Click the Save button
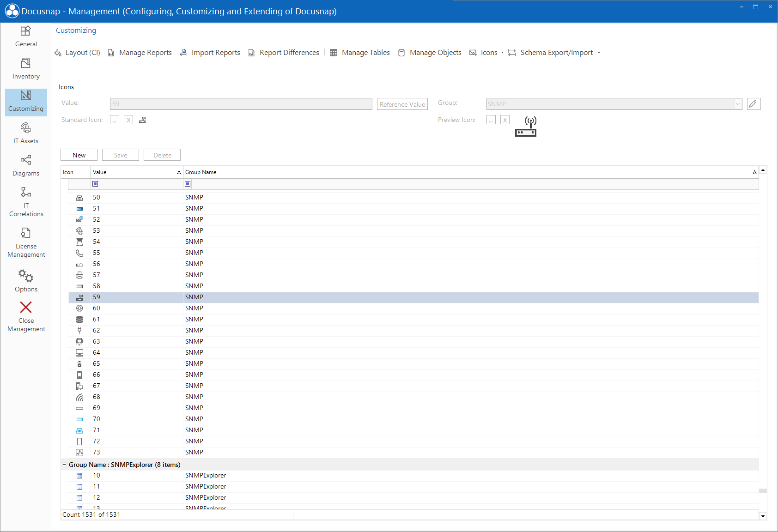This screenshot has height=532, width=778. [121, 155]
